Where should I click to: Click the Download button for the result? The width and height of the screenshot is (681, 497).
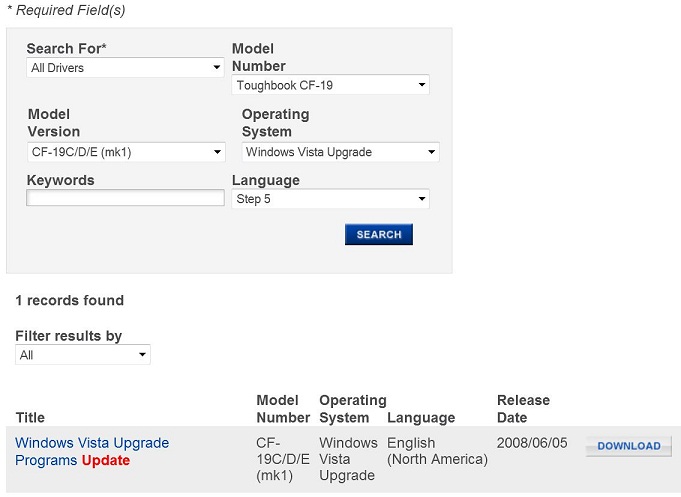point(628,446)
